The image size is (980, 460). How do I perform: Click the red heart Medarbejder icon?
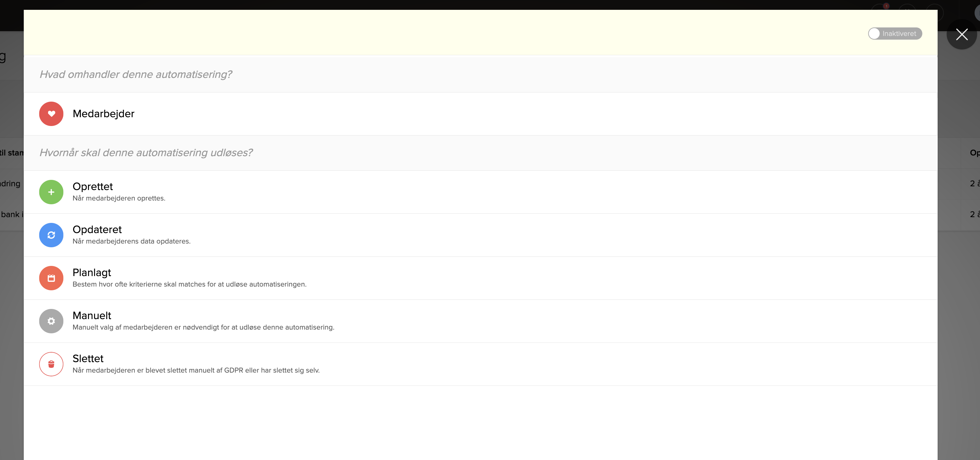(x=51, y=113)
